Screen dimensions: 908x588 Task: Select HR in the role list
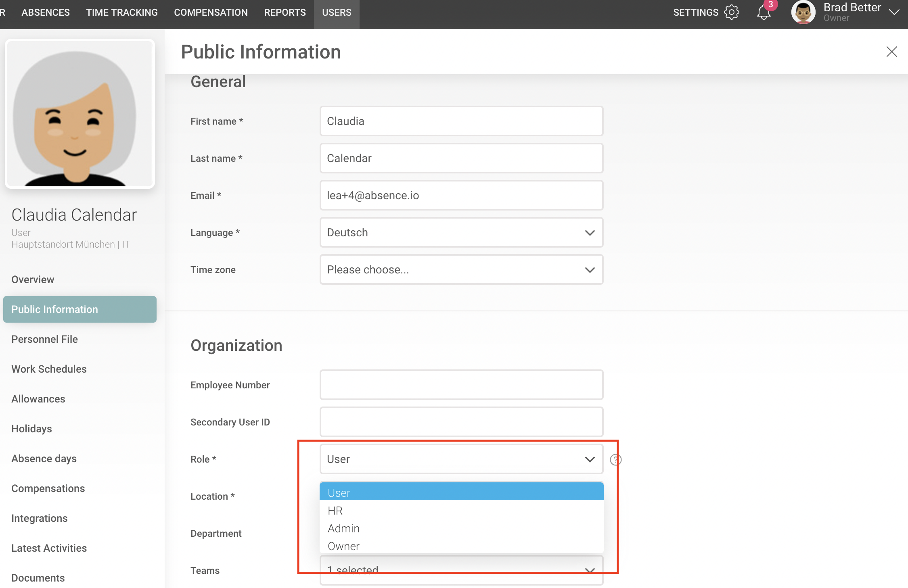335,511
